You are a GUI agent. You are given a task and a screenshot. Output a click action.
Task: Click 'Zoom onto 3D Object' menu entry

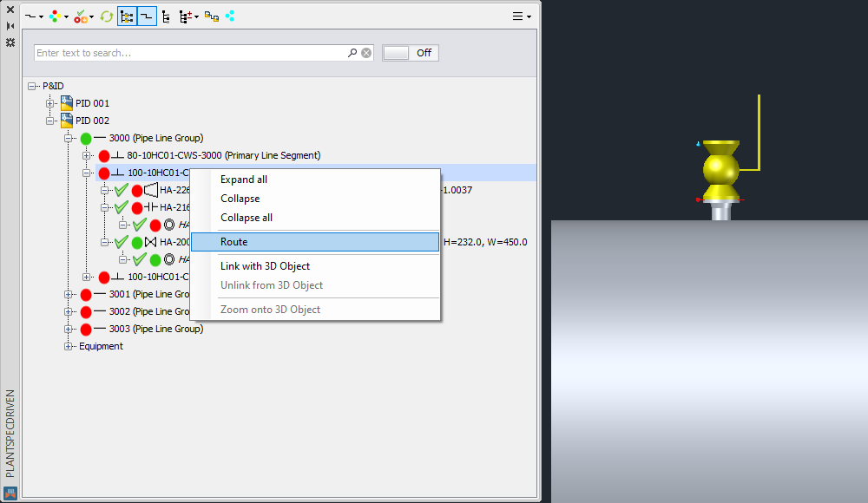click(315, 310)
